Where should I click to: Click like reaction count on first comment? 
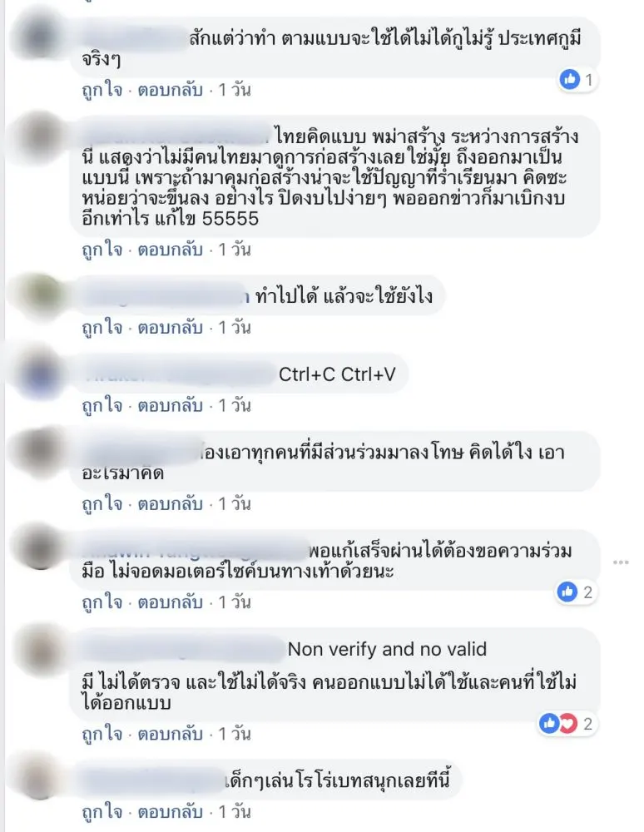(577, 80)
